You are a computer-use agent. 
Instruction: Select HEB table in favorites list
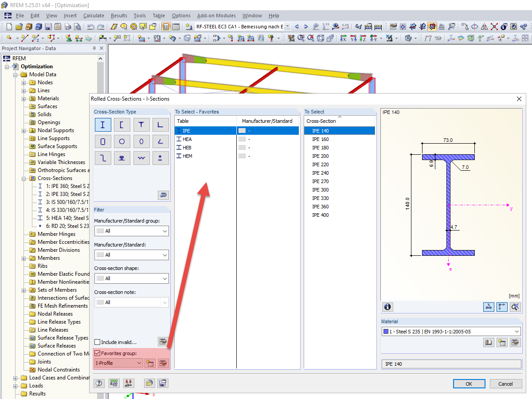[237, 148]
